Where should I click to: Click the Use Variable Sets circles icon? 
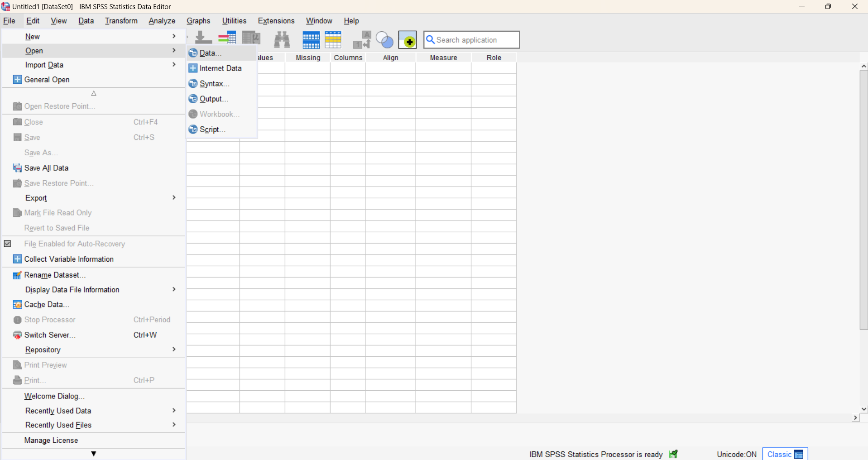click(x=384, y=40)
